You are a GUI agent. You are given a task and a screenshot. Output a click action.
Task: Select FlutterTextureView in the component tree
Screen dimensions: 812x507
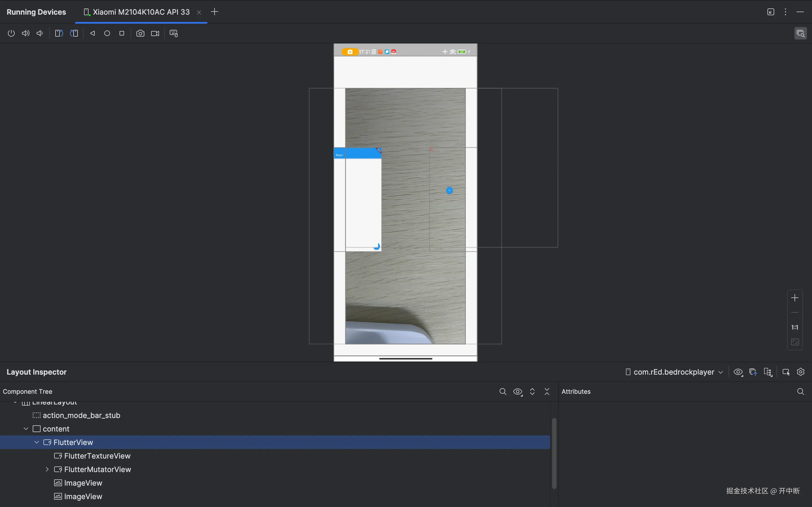tap(97, 456)
